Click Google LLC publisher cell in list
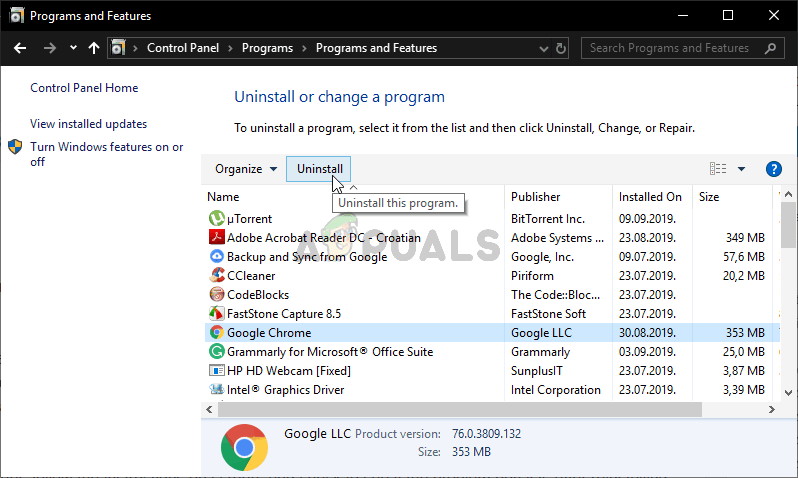The image size is (798, 478). 541,333
